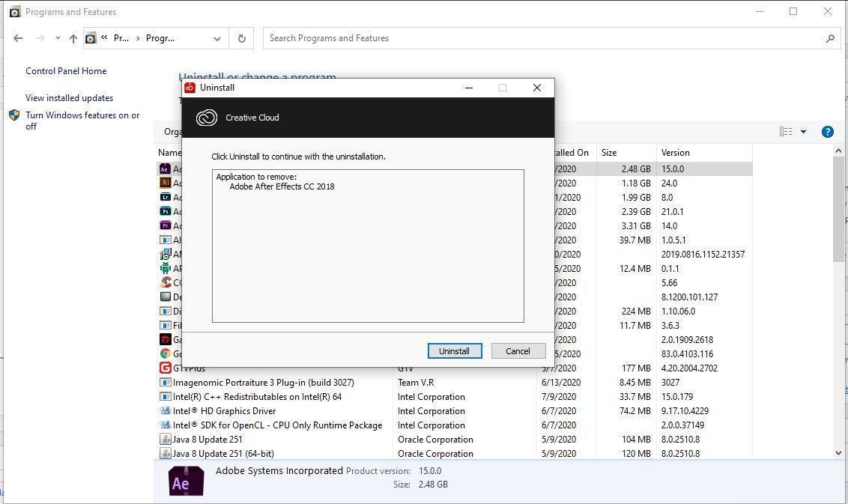This screenshot has width=848, height=504.
Task: Click the Lightroom Lr icon in the list
Action: 166,198
